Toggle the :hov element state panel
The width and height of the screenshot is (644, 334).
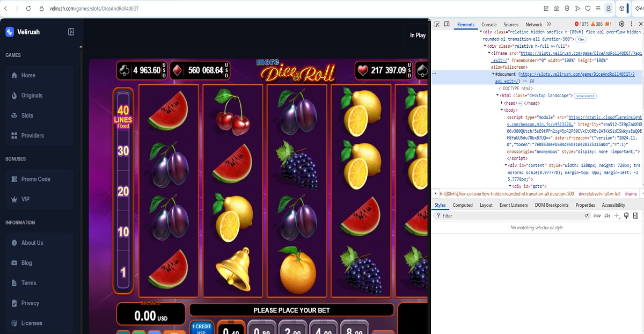597,216
